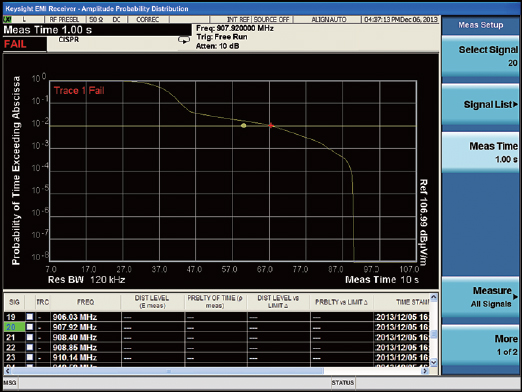Click signal number 19 cell
The height and width of the screenshot is (392, 522).
pos(14,317)
